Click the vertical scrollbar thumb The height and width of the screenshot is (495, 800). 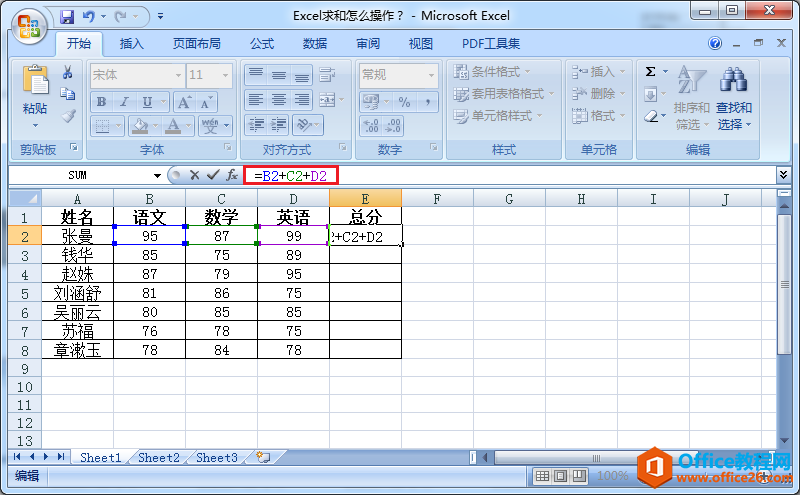click(784, 284)
